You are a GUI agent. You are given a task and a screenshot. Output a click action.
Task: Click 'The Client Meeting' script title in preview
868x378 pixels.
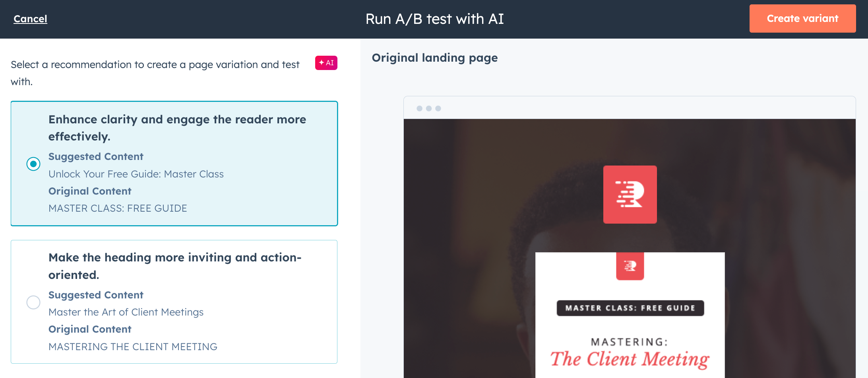point(630,359)
